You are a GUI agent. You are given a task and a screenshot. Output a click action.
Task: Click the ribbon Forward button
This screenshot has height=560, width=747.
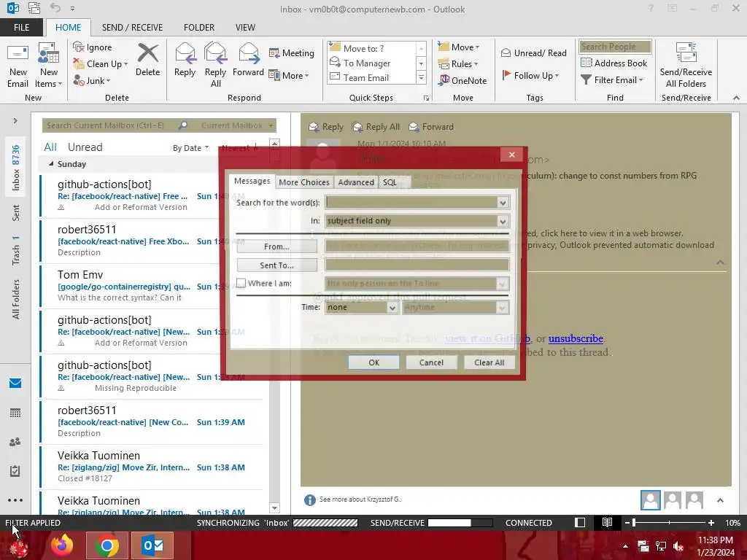[248, 60]
